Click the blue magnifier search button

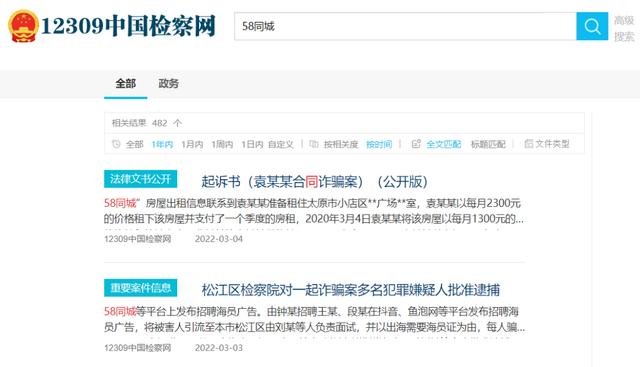(592, 26)
